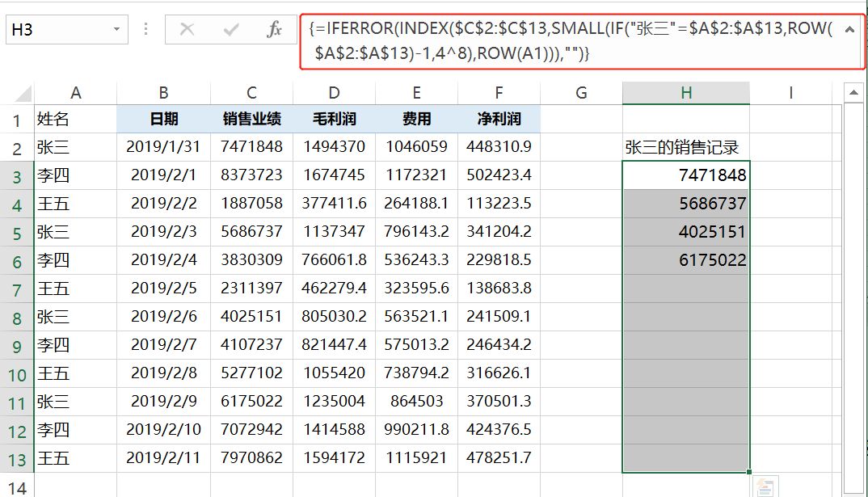
Task: Click the 销售业绩 header cell
Action: click(252, 119)
